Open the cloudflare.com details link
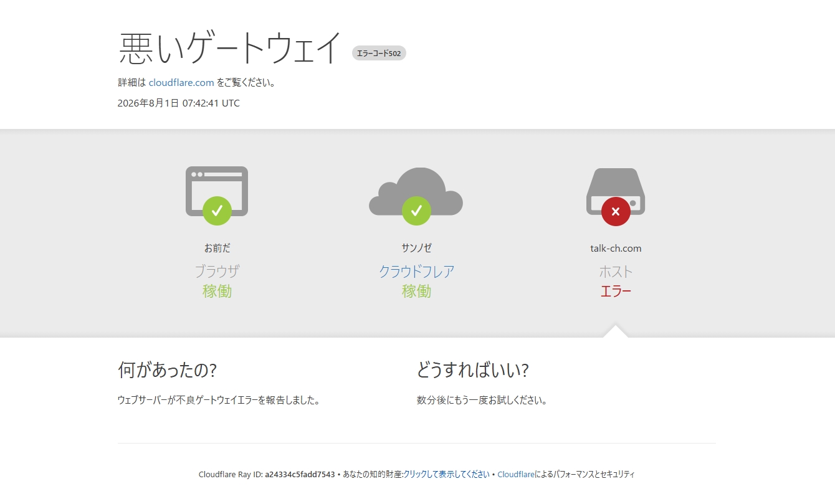This screenshot has height=504, width=835. tap(181, 82)
